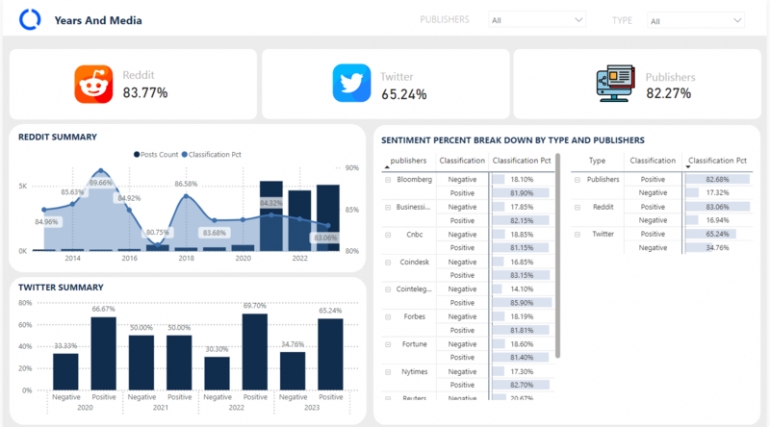Select the Reddit 83.77% card

133,84
